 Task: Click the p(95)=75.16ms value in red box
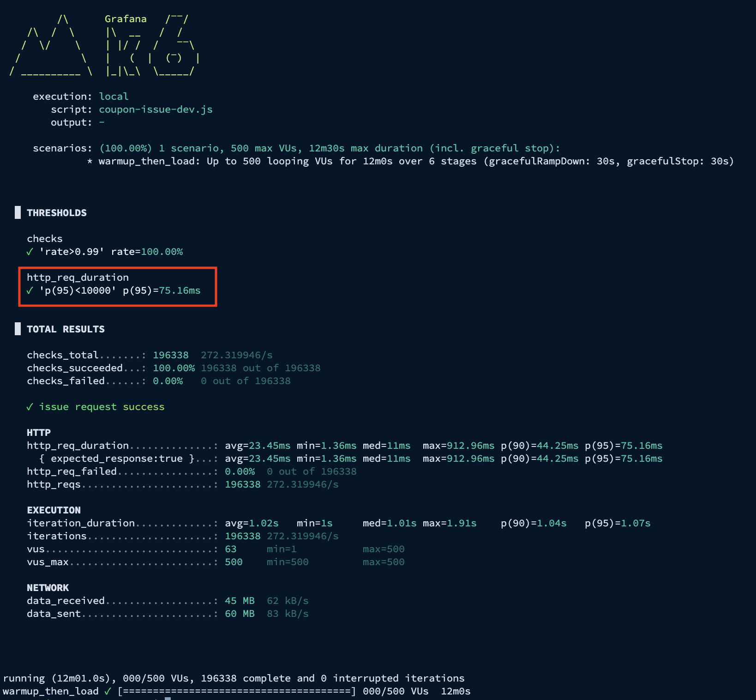coord(162,290)
